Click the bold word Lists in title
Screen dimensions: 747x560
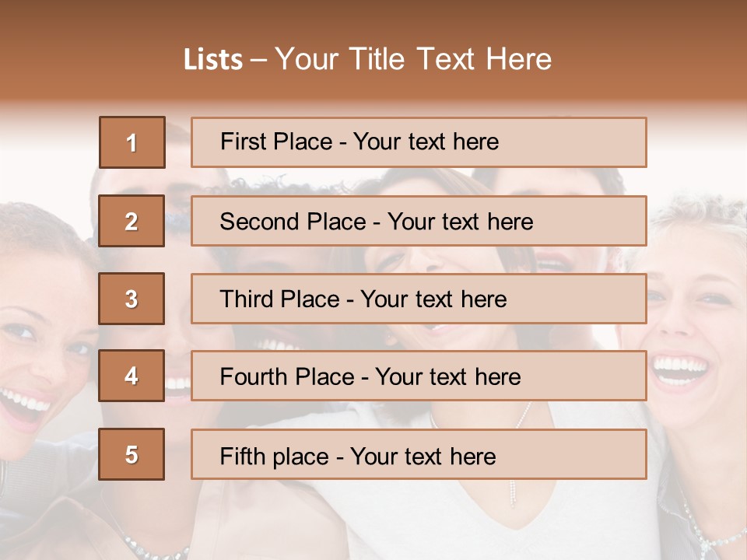[213, 60]
